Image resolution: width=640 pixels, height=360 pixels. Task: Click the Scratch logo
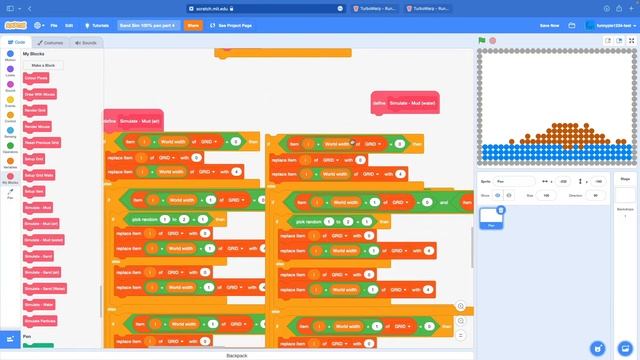coord(16,25)
